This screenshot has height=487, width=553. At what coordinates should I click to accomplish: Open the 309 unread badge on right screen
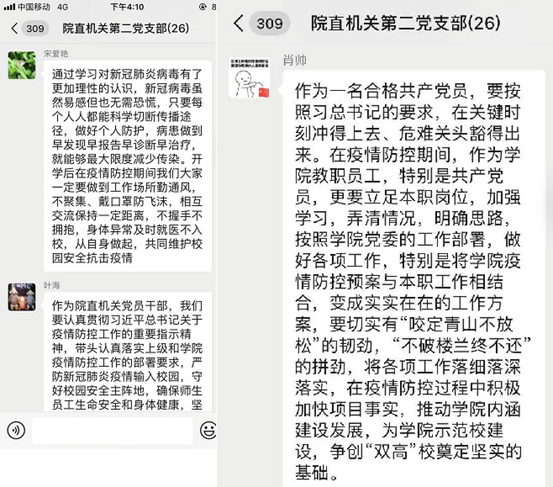click(269, 23)
